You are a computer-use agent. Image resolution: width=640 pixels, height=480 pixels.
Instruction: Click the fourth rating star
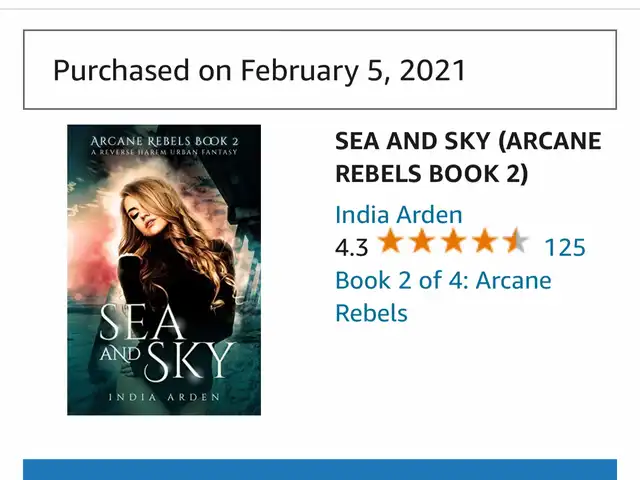pyautogui.click(x=482, y=244)
